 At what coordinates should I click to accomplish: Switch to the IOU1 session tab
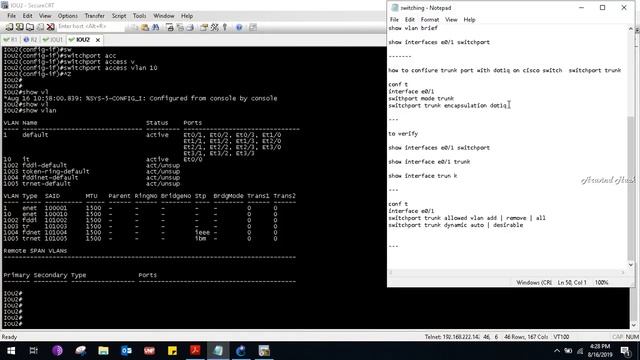point(53,40)
